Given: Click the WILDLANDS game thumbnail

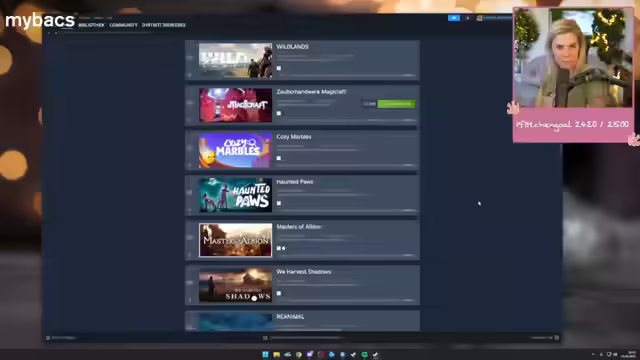Looking at the screenshot, I should pyautogui.click(x=236, y=60).
